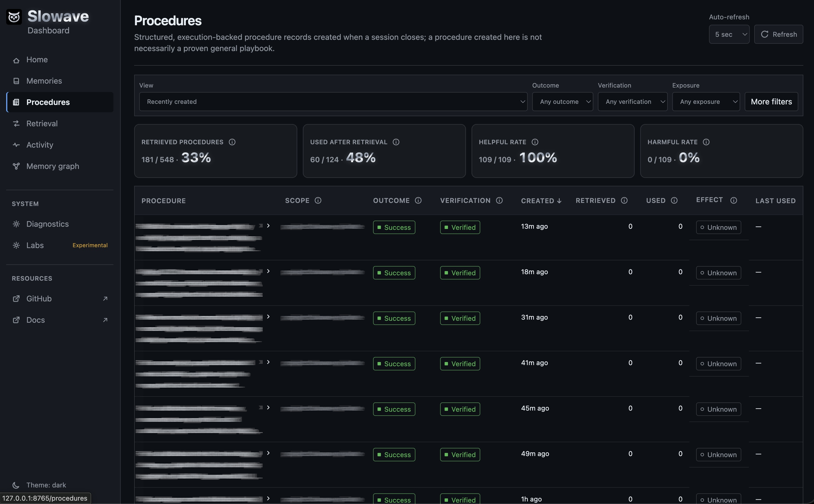
Task: Click the GitHub external arrow icon
Action: (105, 299)
